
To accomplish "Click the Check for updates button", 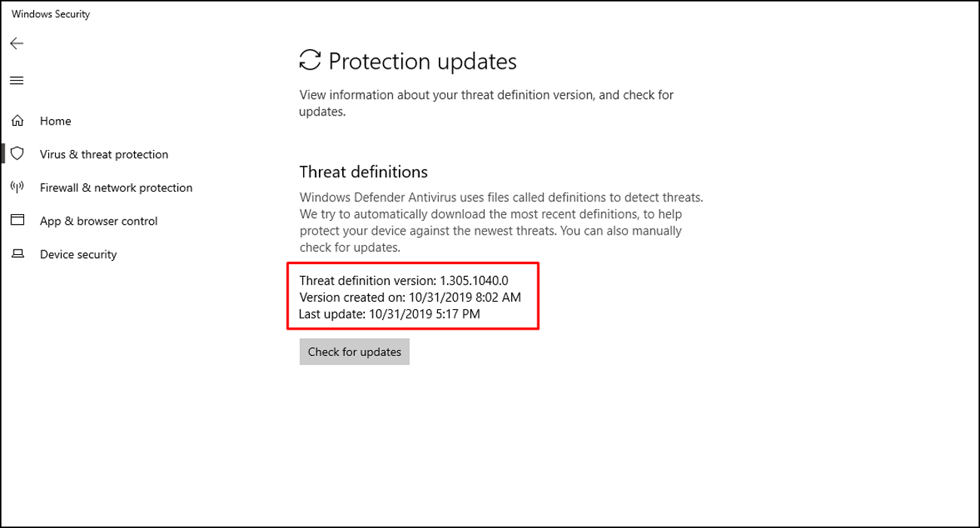I will (x=354, y=351).
